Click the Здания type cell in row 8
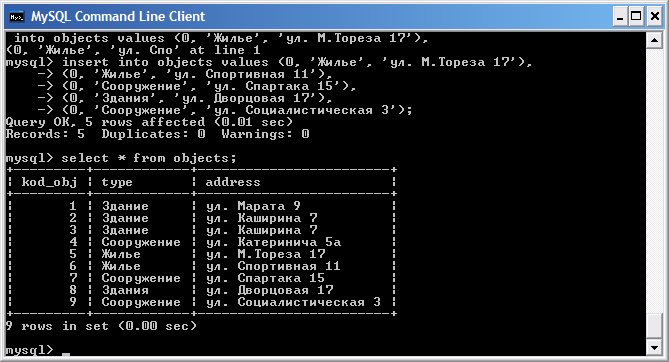The width and height of the screenshot is (669, 362). point(125,290)
